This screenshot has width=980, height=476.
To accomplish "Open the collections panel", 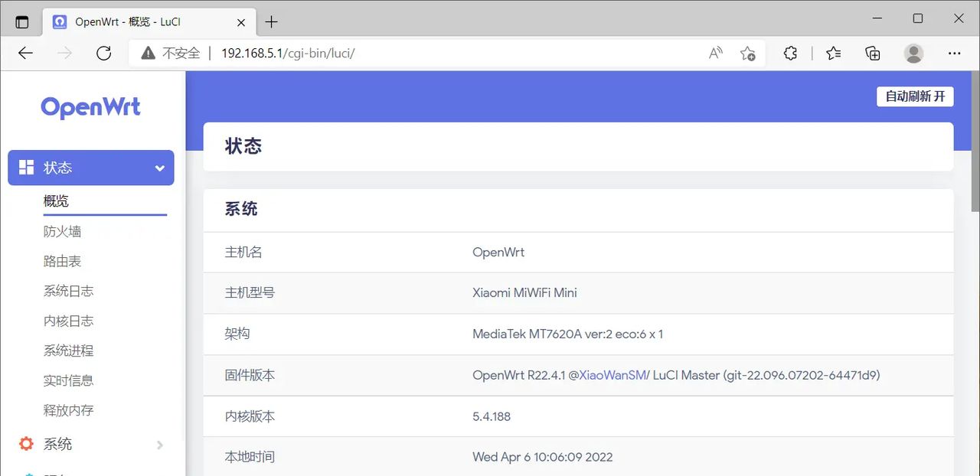I will pos(873,53).
